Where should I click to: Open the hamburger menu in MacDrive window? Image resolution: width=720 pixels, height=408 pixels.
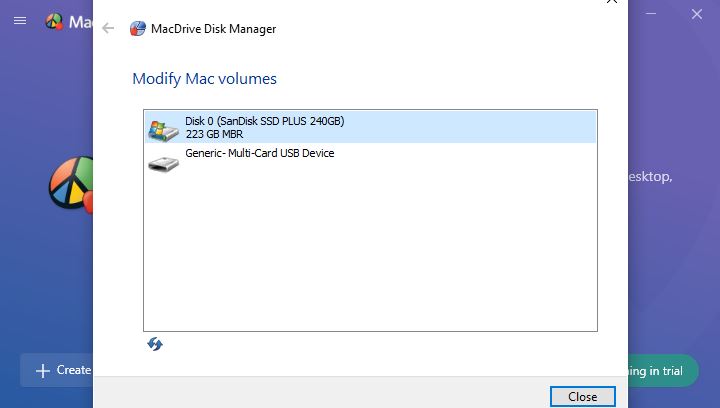[x=20, y=21]
